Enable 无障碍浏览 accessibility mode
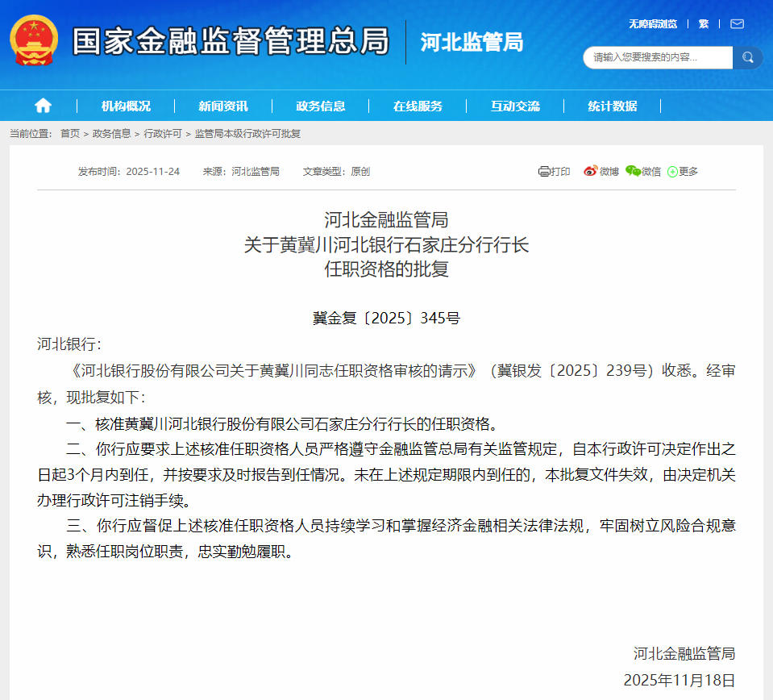Viewport: 773px width, 700px height. [x=653, y=23]
